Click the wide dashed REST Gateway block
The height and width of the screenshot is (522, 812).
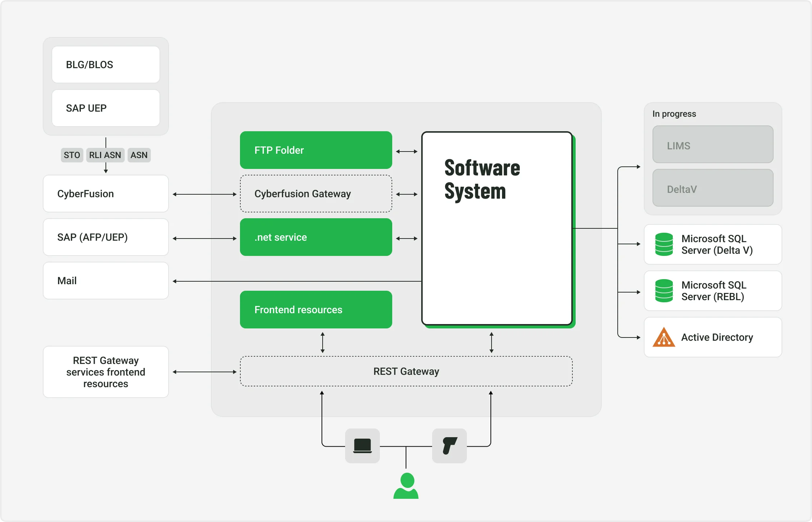click(x=406, y=371)
